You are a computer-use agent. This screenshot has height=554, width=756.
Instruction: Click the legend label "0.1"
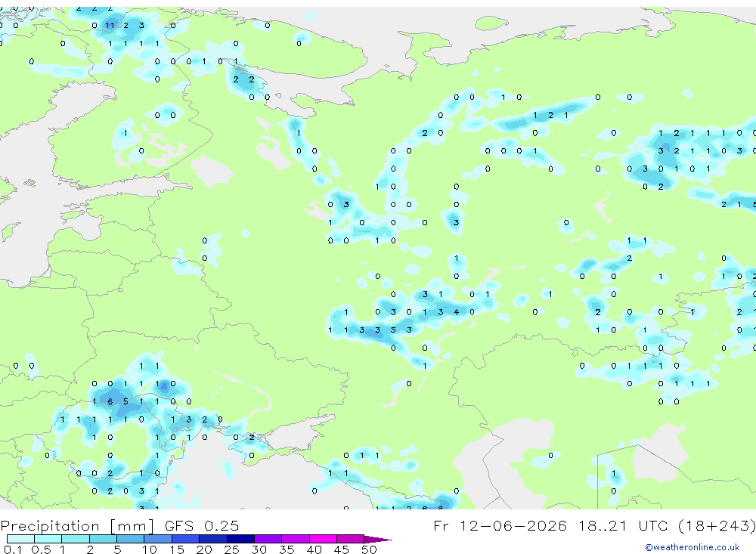point(13,549)
